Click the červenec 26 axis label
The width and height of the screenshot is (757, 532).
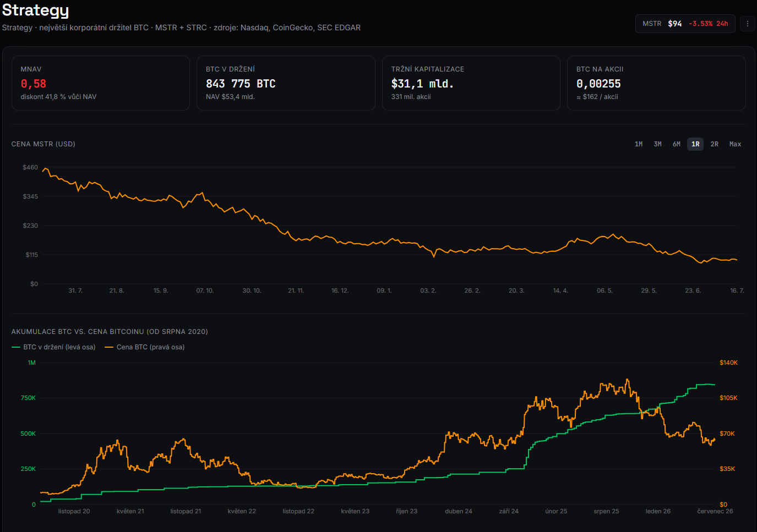[715, 511]
